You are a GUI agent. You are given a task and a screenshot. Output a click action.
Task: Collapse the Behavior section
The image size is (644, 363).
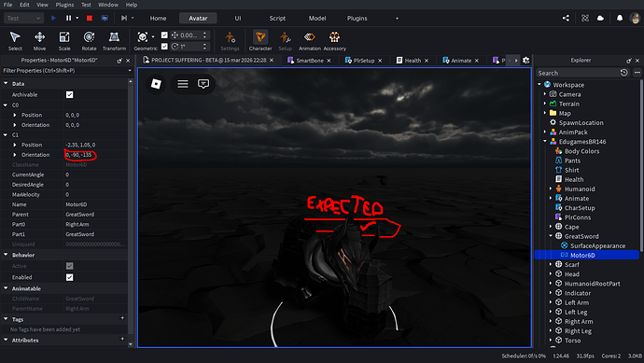coord(6,255)
